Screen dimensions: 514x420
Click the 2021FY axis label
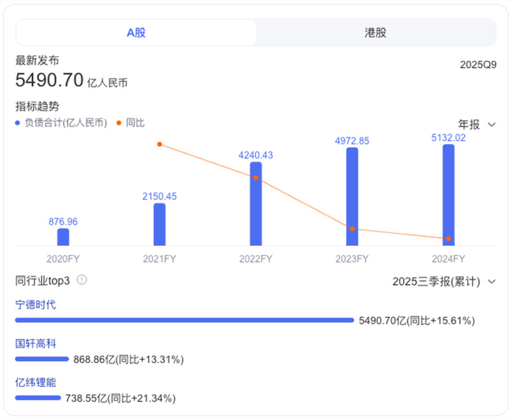(x=160, y=259)
